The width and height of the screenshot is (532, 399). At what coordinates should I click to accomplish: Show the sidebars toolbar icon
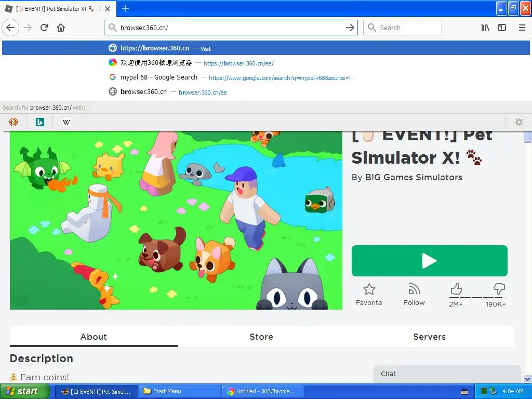click(x=502, y=28)
